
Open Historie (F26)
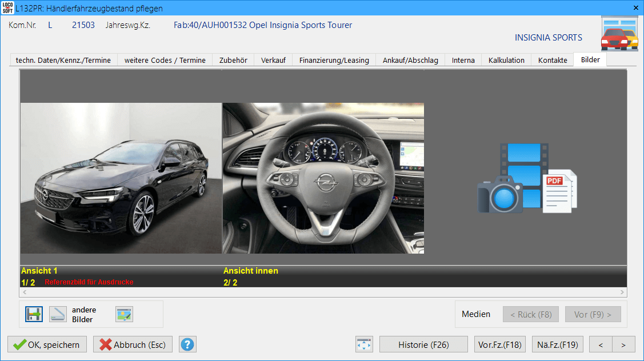tap(423, 344)
